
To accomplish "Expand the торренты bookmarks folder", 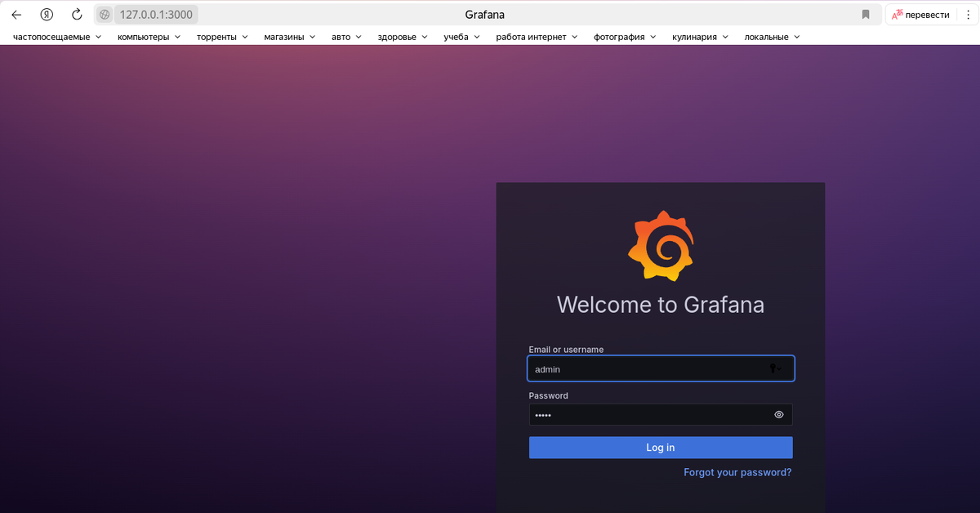I will [223, 37].
